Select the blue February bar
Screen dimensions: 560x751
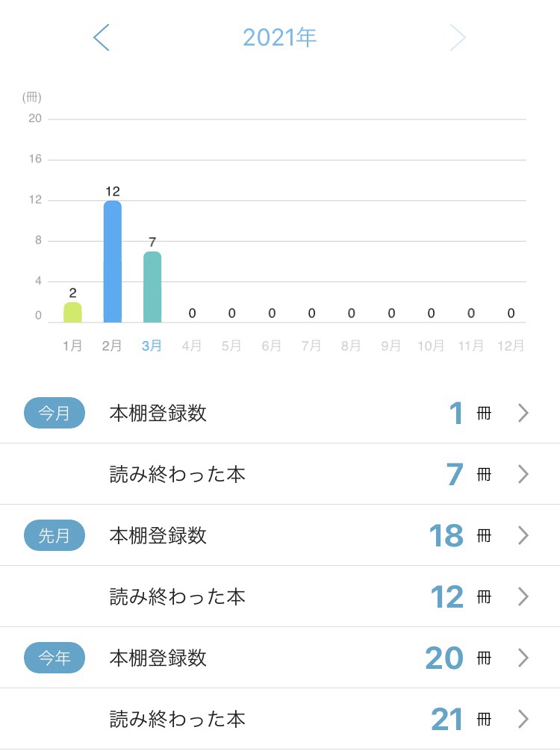112,261
